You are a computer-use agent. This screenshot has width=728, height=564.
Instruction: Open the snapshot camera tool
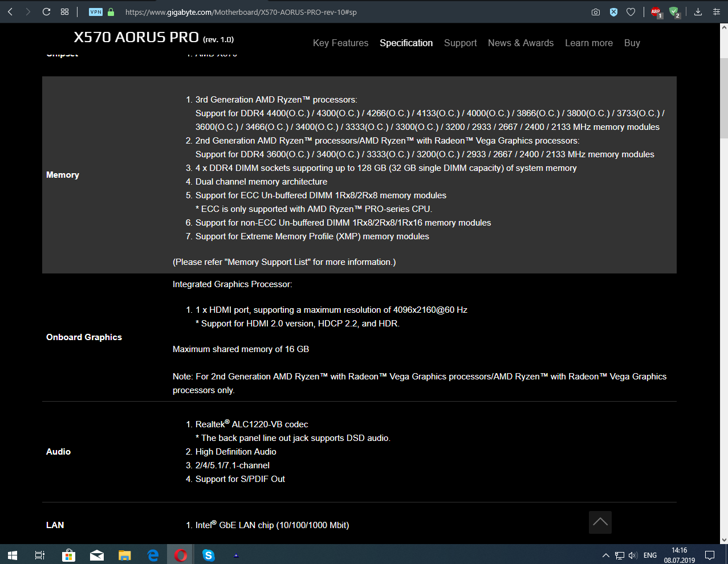pyautogui.click(x=596, y=12)
